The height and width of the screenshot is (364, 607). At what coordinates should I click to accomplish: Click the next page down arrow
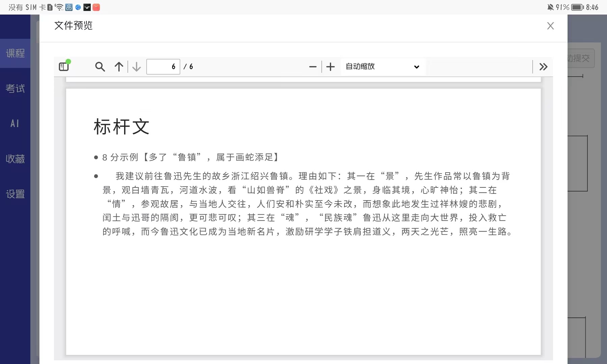137,67
